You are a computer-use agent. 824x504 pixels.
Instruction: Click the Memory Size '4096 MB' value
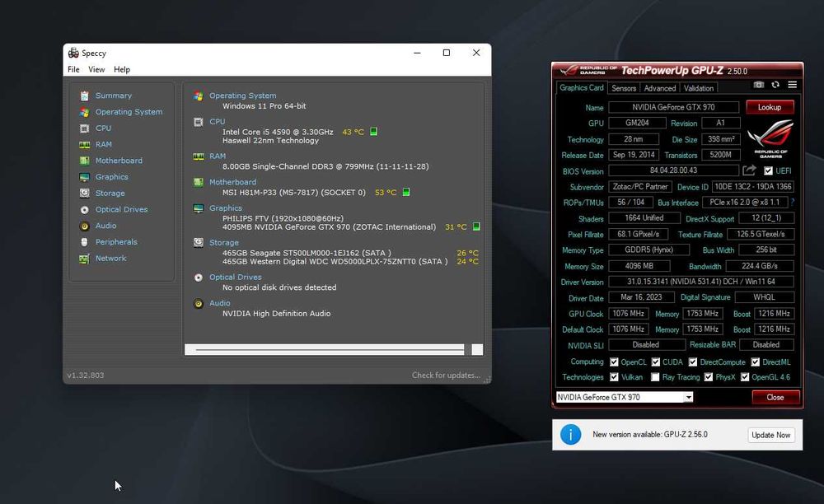click(x=639, y=266)
